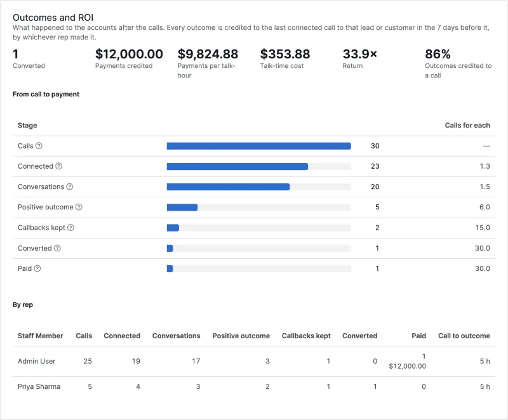Click the Positive outcome count 5
Image resolution: width=508 pixels, height=420 pixels.
click(377, 207)
